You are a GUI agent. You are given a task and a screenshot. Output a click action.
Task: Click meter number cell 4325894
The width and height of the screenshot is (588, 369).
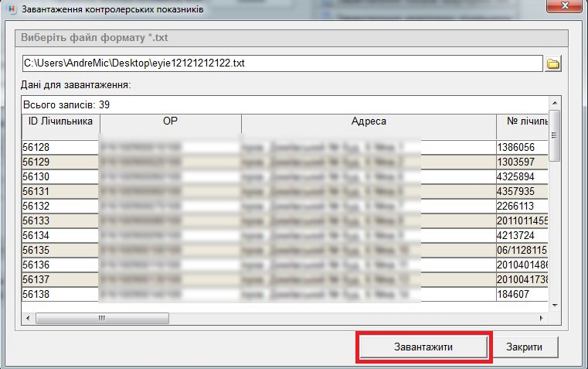(522, 176)
